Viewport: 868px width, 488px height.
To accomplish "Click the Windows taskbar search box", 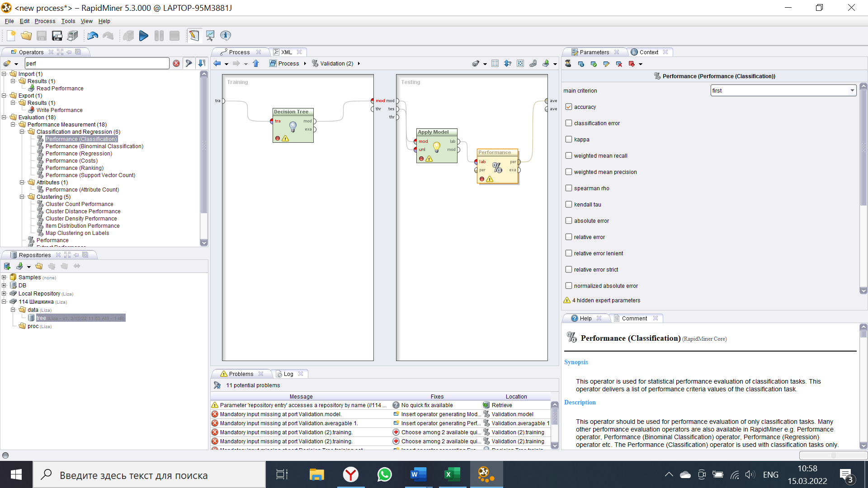I will [x=149, y=474].
